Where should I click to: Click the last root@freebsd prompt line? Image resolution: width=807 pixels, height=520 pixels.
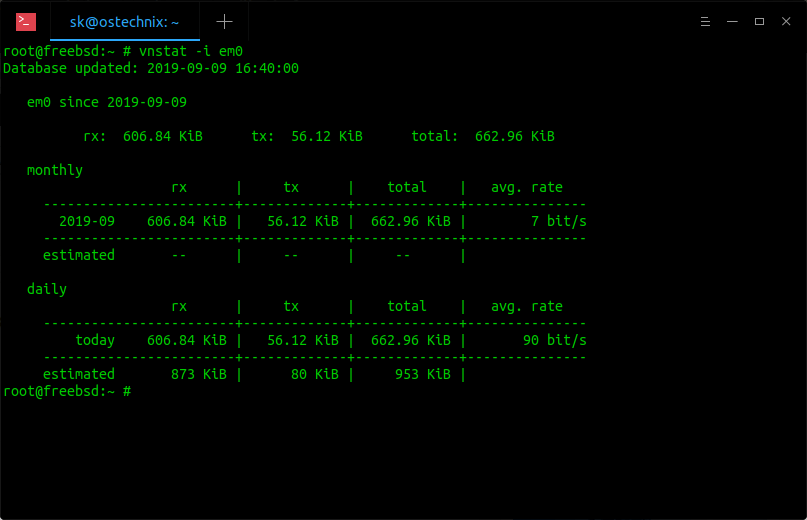click(67, 391)
